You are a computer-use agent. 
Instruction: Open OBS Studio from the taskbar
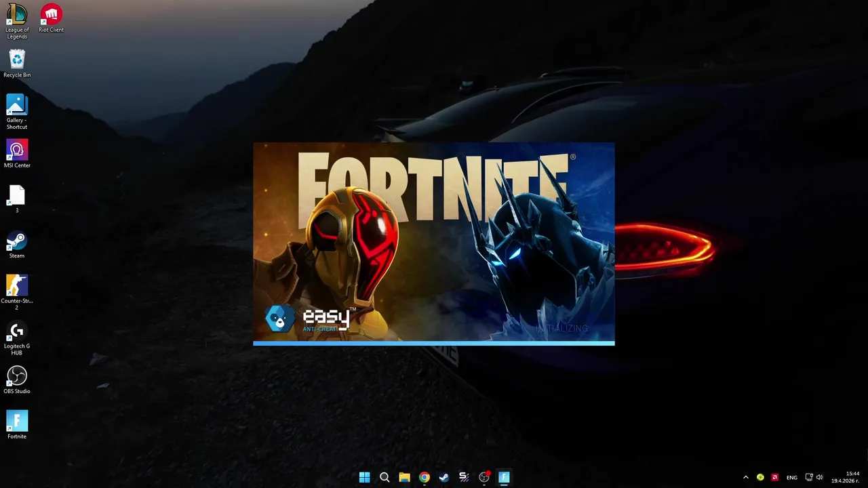[x=484, y=477]
